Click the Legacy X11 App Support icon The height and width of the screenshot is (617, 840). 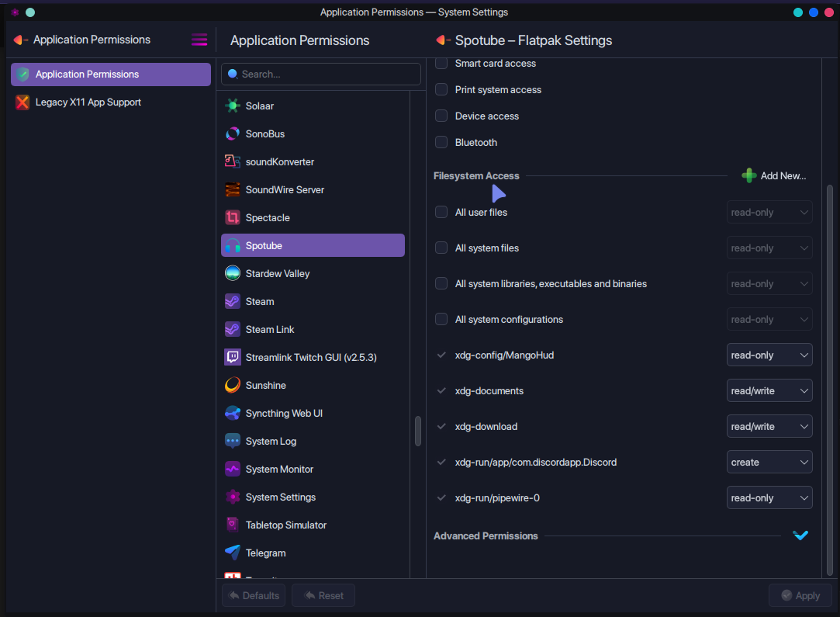point(22,102)
